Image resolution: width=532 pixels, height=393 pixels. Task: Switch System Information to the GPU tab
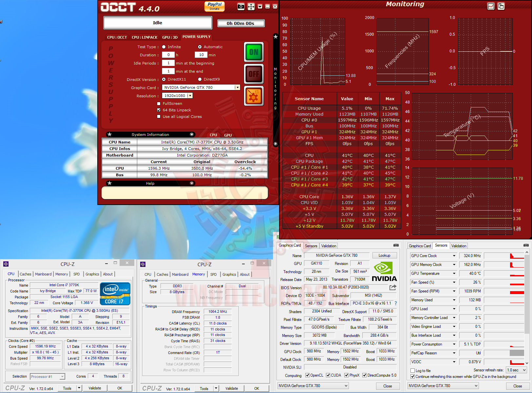pyautogui.click(x=228, y=135)
